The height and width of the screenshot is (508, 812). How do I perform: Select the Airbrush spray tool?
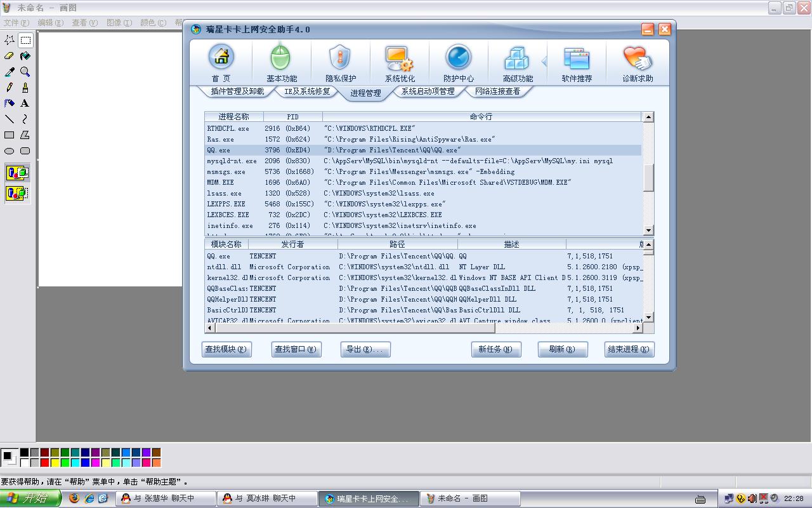[10, 104]
